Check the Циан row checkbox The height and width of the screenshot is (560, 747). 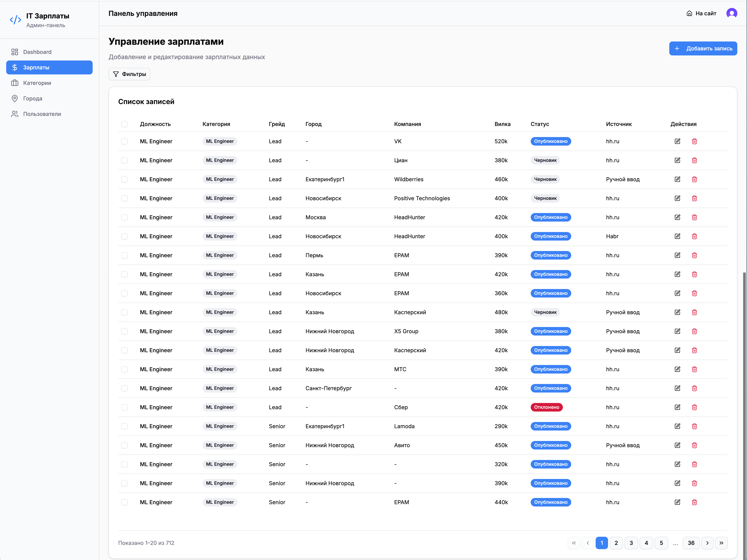coord(124,160)
